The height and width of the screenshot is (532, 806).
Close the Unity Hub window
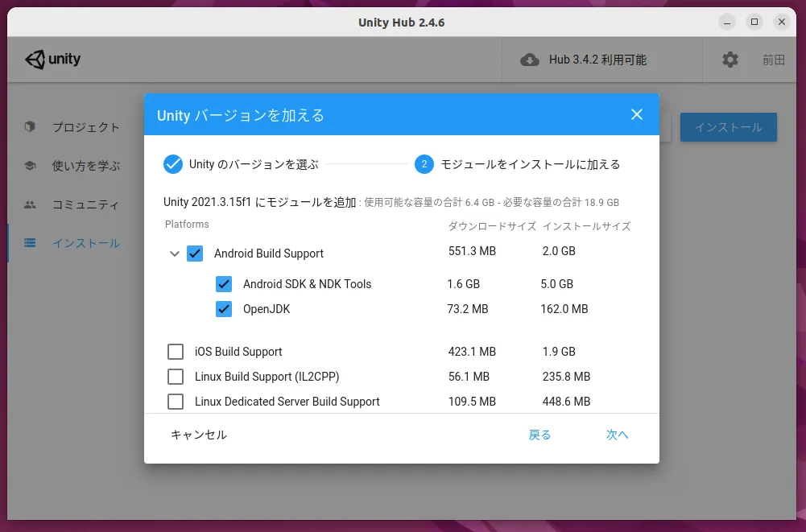781,22
